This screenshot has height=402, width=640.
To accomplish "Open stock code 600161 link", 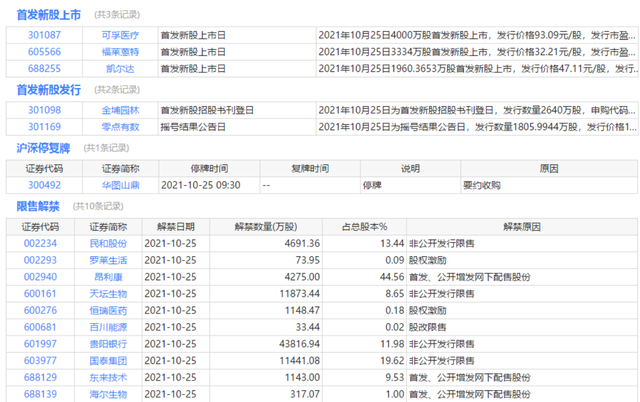I will click(x=40, y=294).
